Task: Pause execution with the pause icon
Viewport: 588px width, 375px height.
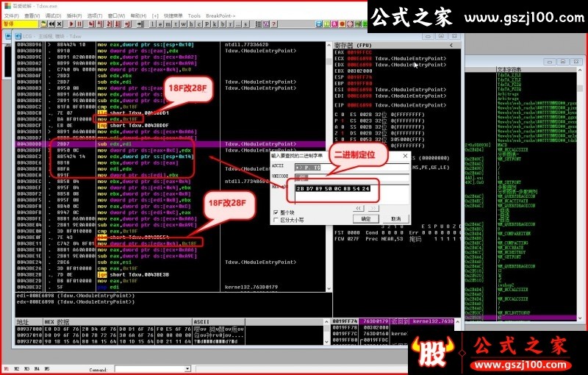Action: (x=79, y=24)
